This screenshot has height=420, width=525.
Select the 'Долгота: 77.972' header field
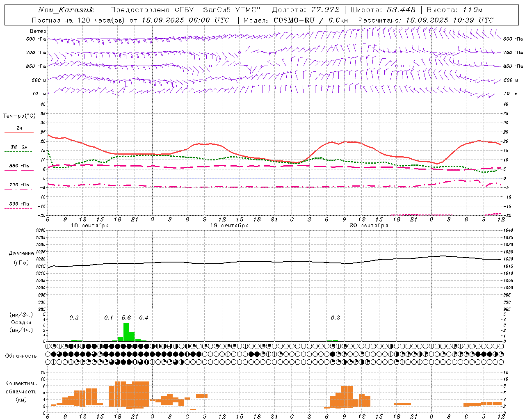click(306, 10)
